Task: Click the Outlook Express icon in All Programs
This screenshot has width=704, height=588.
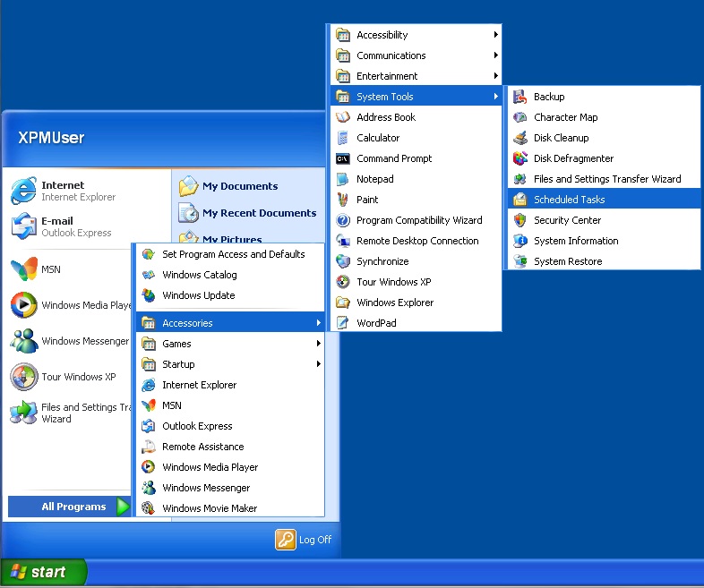Action: [149, 426]
